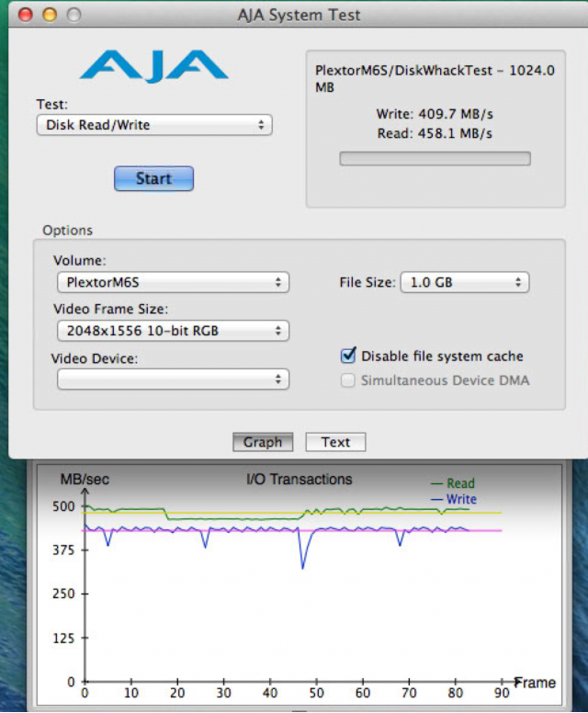Click the green Read legend entry
Image resolution: width=588 pixels, height=713 pixels.
[453, 483]
